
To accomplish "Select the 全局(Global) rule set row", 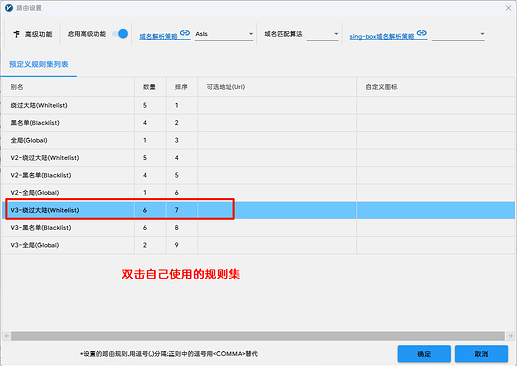I will (x=258, y=140).
